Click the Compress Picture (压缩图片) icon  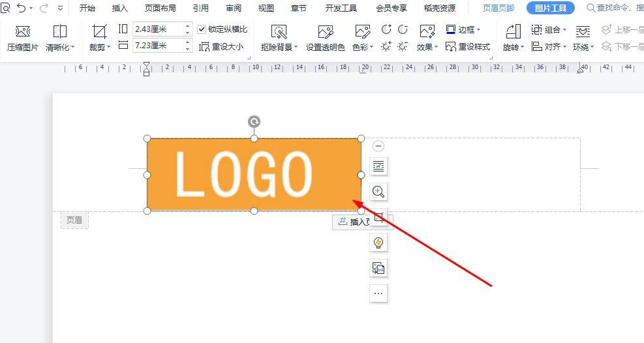[23, 31]
